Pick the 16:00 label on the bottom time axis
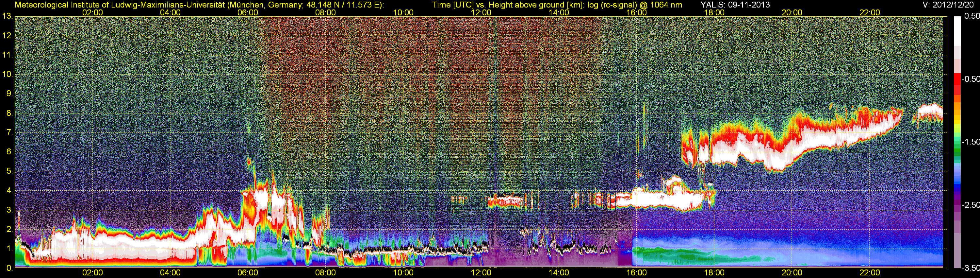This screenshot has width=980, height=278. (x=636, y=273)
